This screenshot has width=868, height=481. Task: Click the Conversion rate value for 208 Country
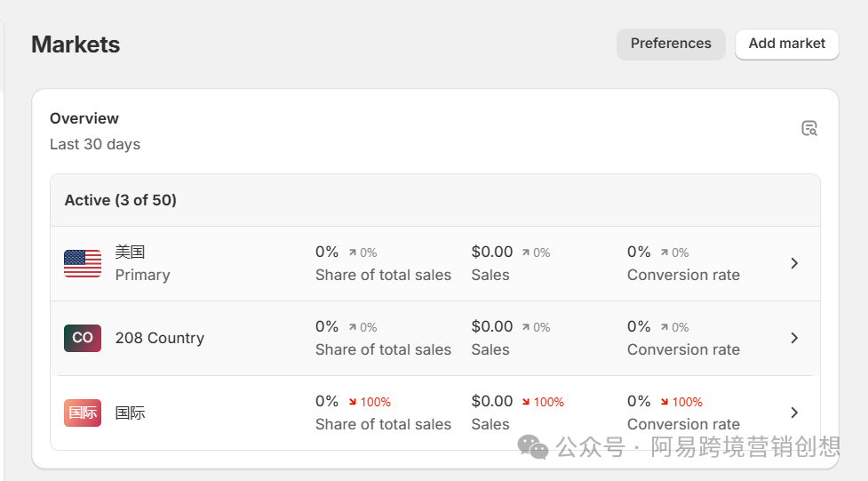639,327
